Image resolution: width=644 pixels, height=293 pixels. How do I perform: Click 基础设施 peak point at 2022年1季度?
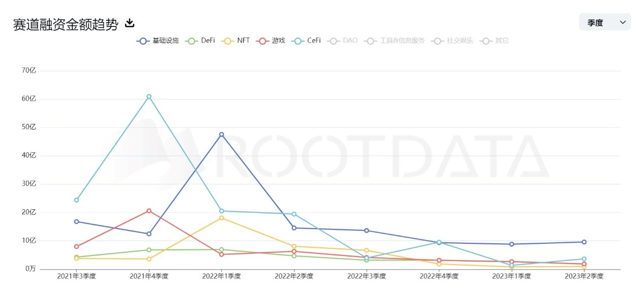click(221, 135)
